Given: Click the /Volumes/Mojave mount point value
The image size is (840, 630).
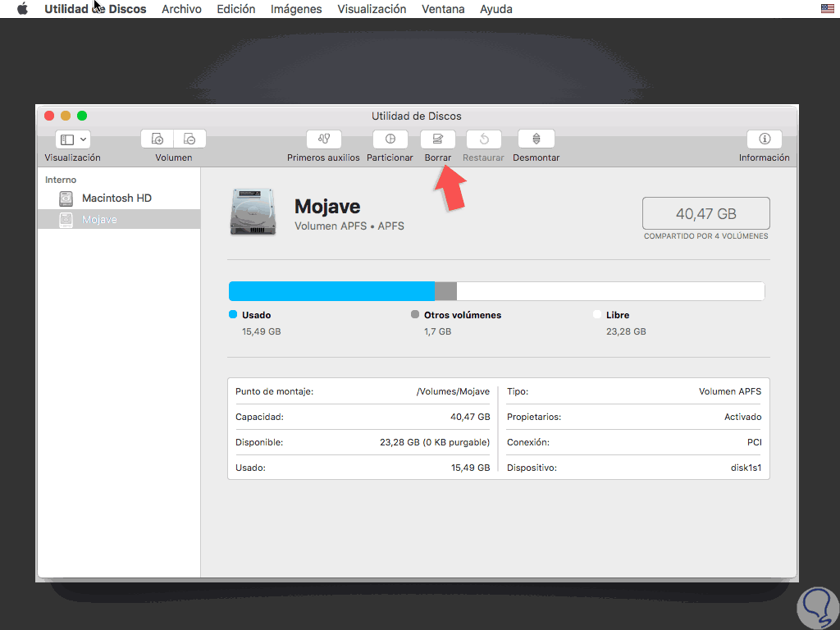Looking at the screenshot, I should (x=453, y=391).
